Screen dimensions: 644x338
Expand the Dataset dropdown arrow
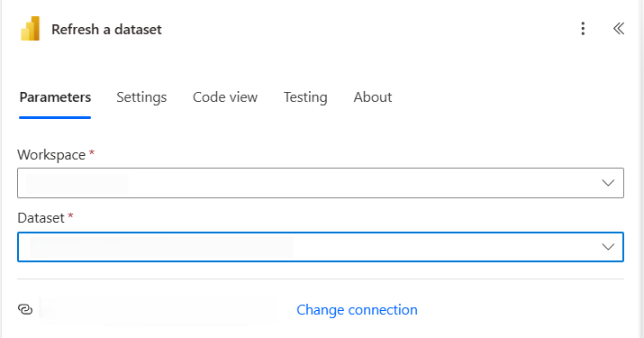pyautogui.click(x=608, y=247)
